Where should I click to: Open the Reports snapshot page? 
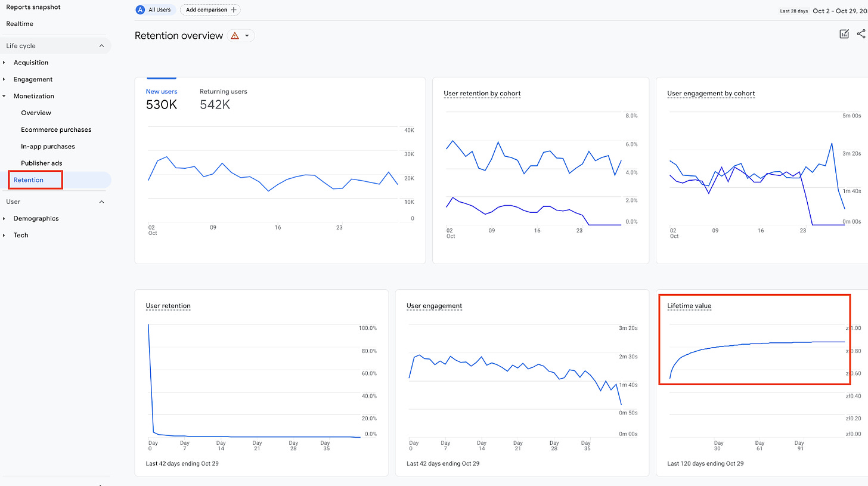(x=33, y=7)
